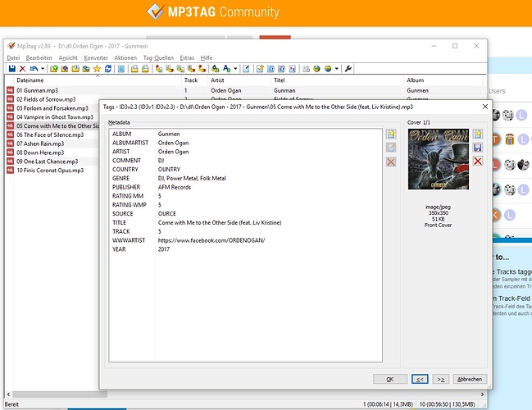Open options with the wrench toolbar icon
The width and height of the screenshot is (532, 410).
(348, 69)
